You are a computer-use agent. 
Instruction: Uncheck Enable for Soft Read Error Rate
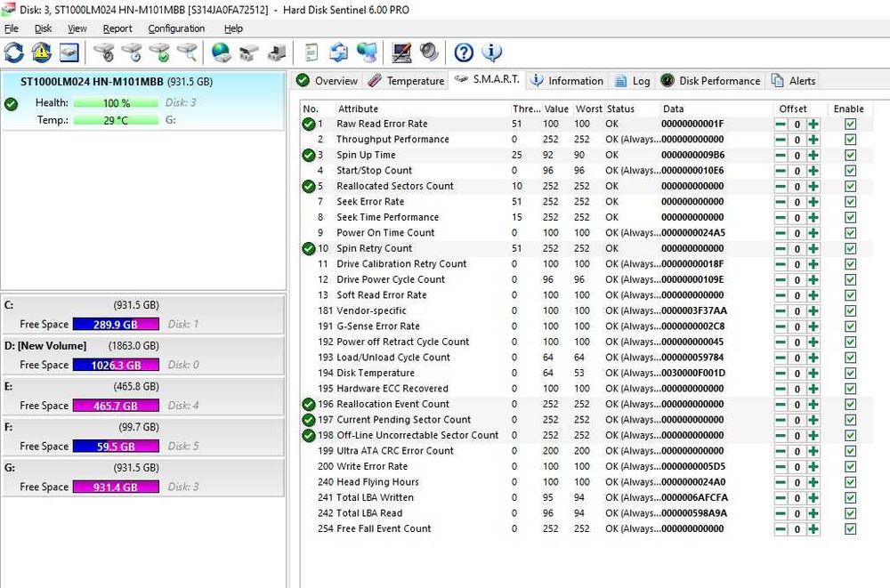click(x=850, y=295)
